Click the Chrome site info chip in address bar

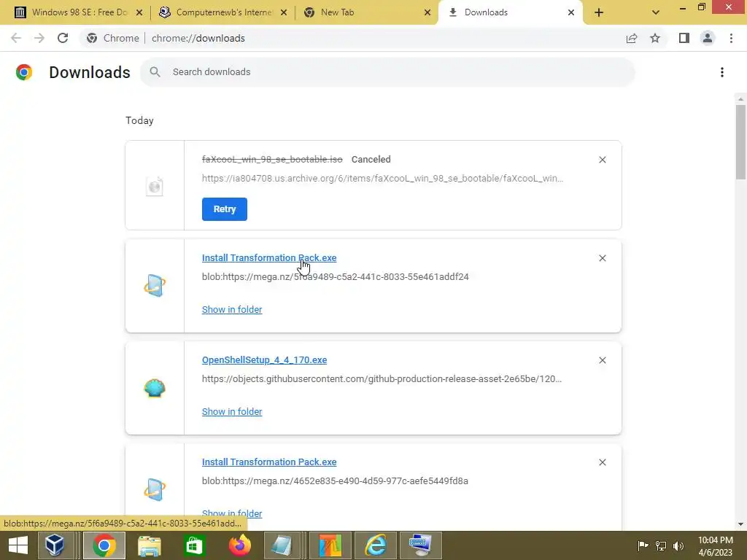click(113, 38)
